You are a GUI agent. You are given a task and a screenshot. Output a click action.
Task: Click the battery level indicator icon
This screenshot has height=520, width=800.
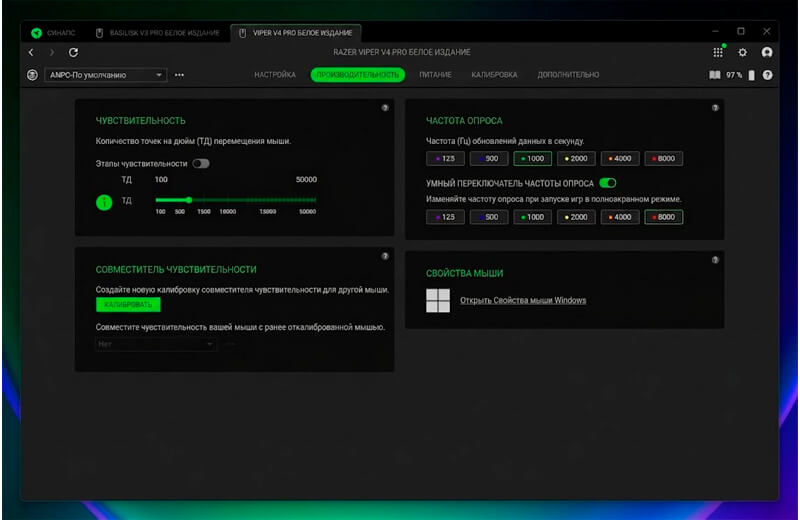(752, 75)
